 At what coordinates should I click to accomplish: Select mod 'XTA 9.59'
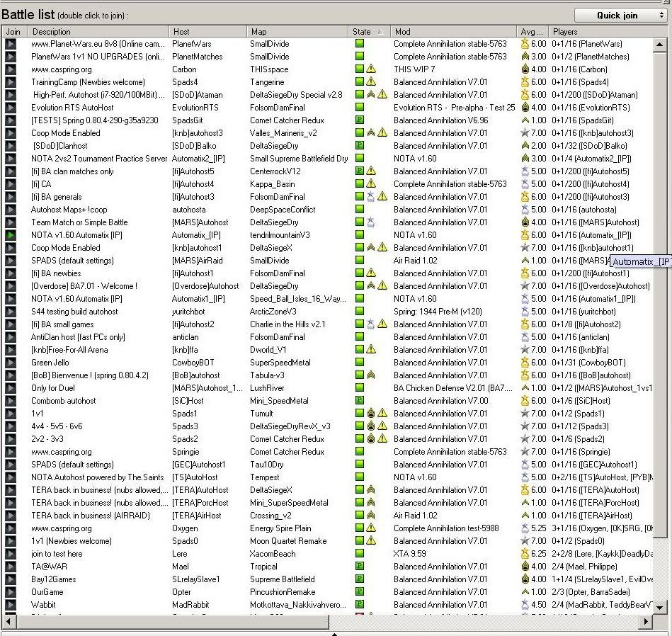pos(410,554)
